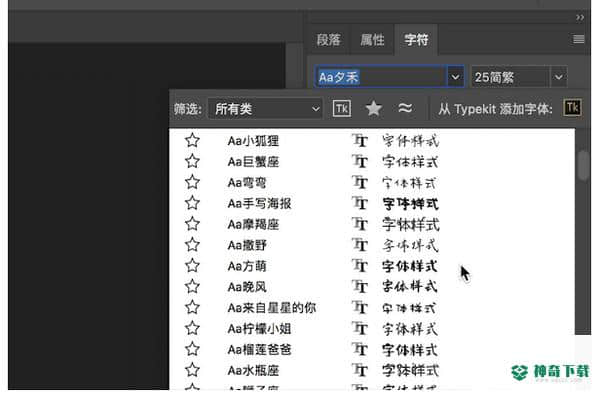Viewport: 600px width, 394px height.
Task: Choose the Aa撒野 font
Action: (x=247, y=245)
